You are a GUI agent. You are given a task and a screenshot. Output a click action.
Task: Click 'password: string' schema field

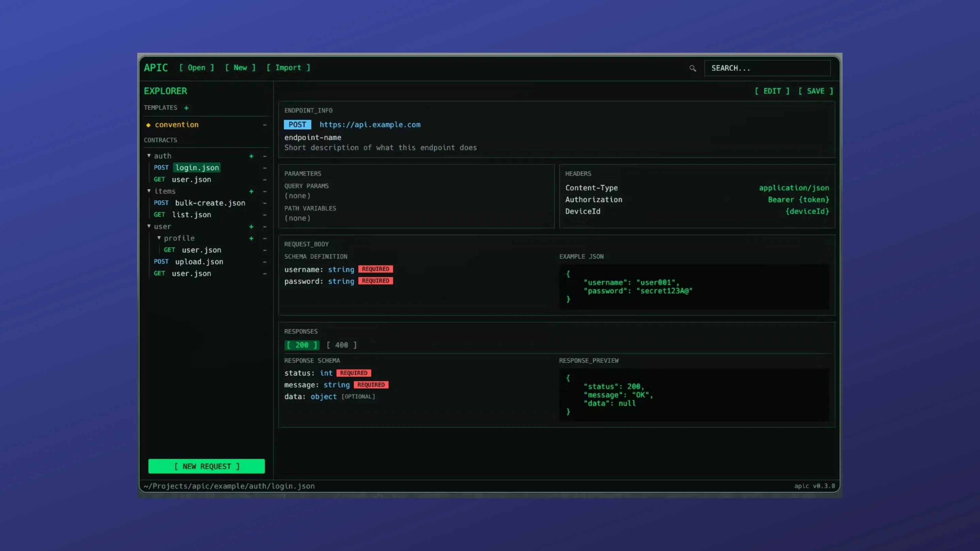(319, 281)
